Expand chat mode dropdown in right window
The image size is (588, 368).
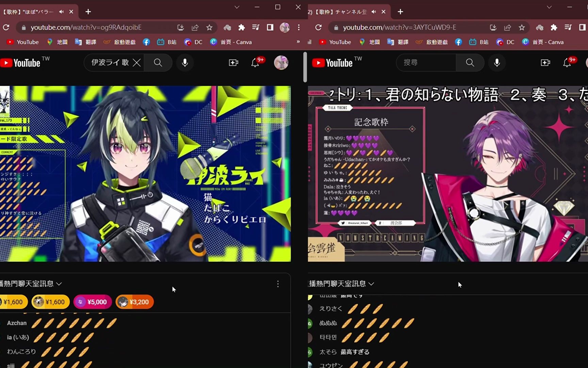371,284
